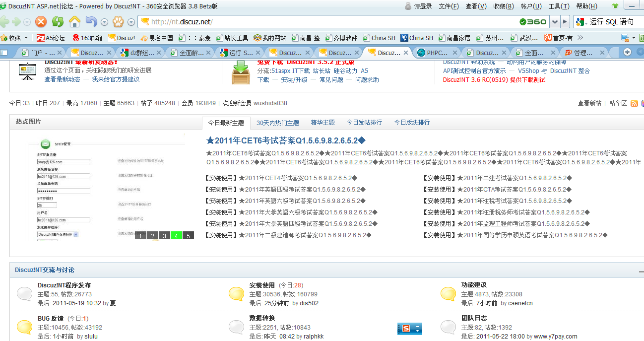Show more bookmarks with the » chevron
This screenshot has width=644, height=341.
coord(580,38)
